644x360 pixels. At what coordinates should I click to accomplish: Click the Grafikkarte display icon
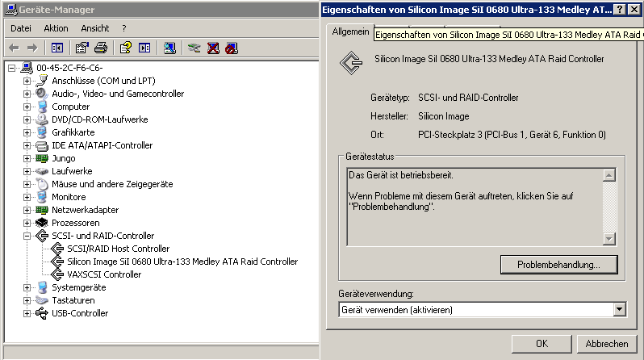42,132
